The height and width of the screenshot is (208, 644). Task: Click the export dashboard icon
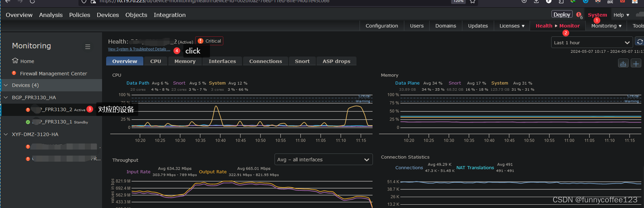coord(623,64)
